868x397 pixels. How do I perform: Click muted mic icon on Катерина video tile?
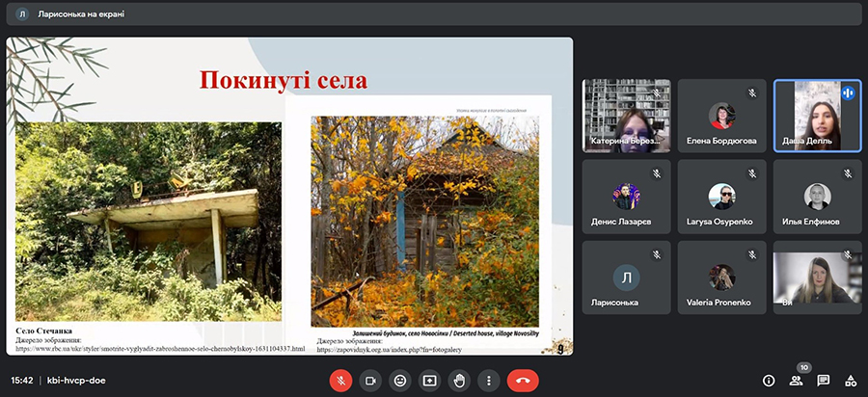(x=657, y=93)
